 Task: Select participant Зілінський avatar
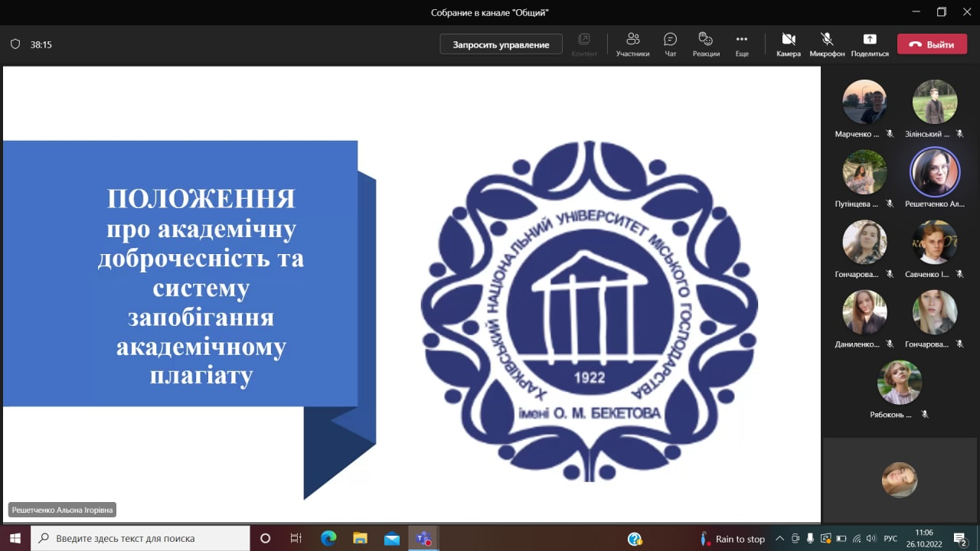(x=935, y=102)
